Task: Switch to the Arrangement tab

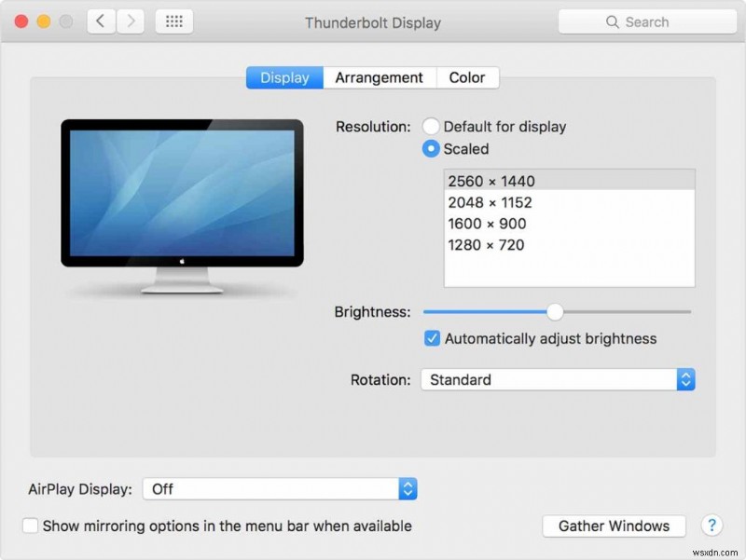Action: 379,77
